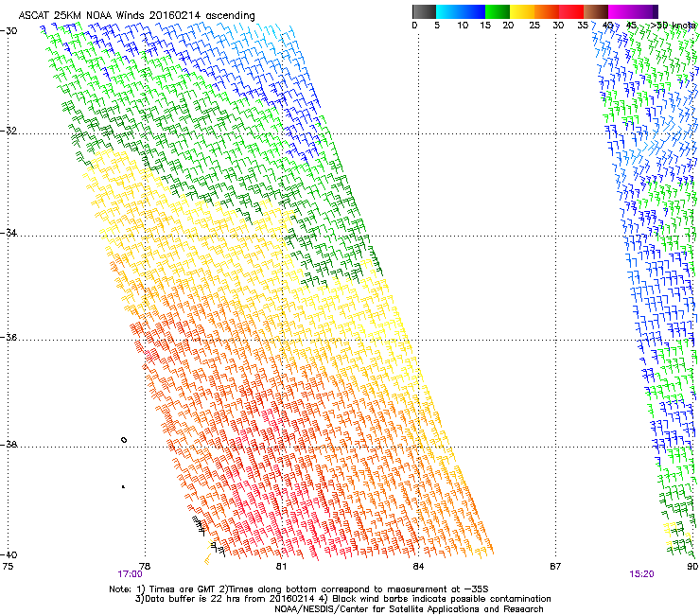Click the latitude label -30
Viewport: 700px width, 615px height.
point(9,31)
